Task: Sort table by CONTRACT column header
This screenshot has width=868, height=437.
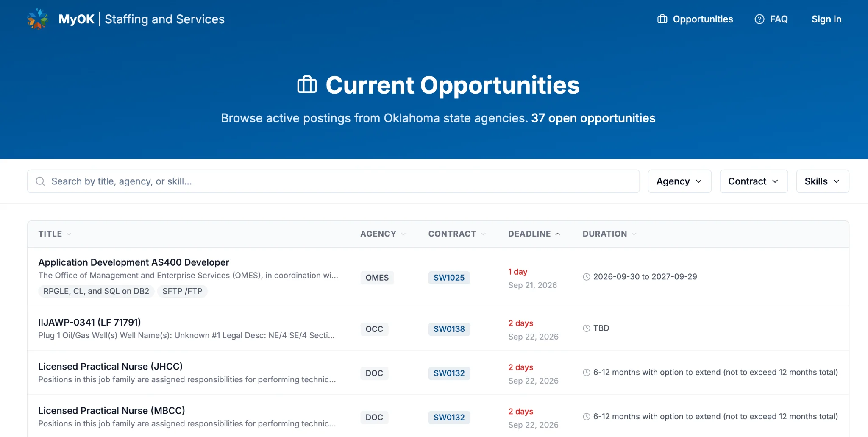Action: [457, 234]
